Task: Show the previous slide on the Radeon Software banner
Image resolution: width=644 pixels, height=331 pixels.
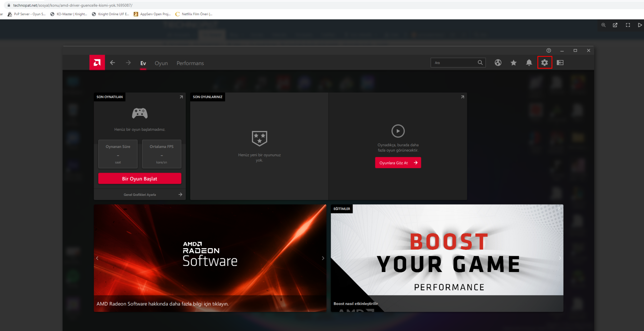Action: 97,258
